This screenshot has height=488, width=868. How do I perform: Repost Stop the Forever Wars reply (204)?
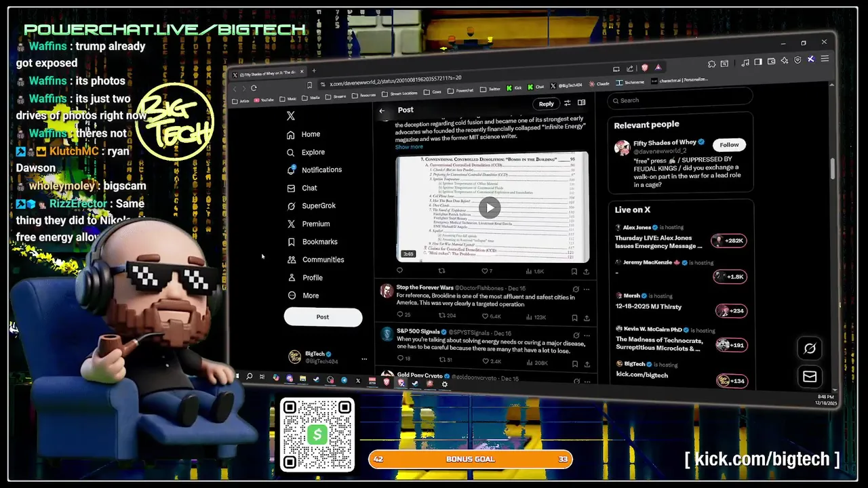coord(447,316)
